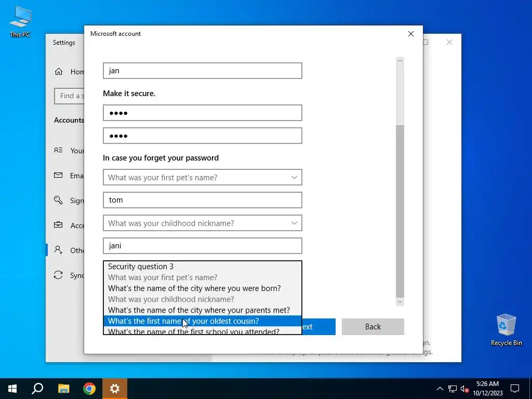Image resolution: width=532 pixels, height=399 pixels.
Task: Click the Settings Home icon
Action: tap(59, 72)
